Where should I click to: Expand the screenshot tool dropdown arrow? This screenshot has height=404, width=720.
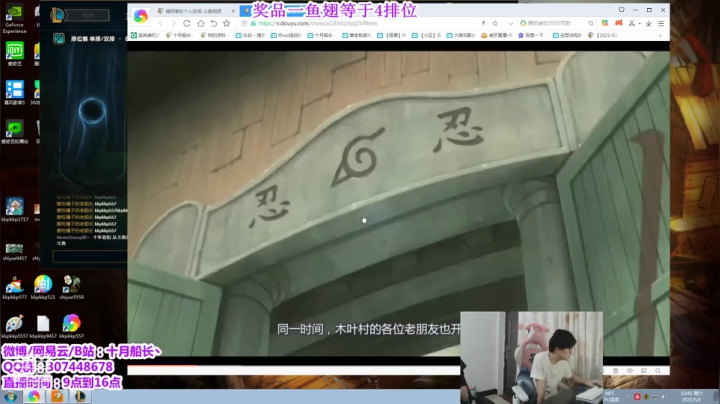point(640,23)
